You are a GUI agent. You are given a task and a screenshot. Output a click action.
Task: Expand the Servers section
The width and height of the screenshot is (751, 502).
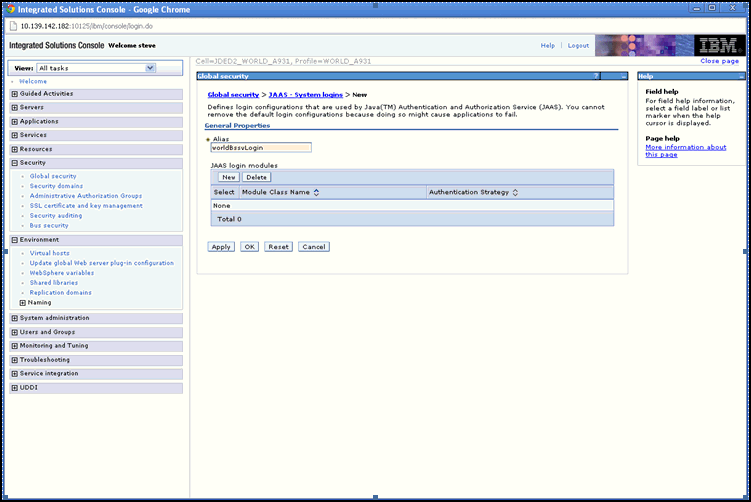[14, 108]
